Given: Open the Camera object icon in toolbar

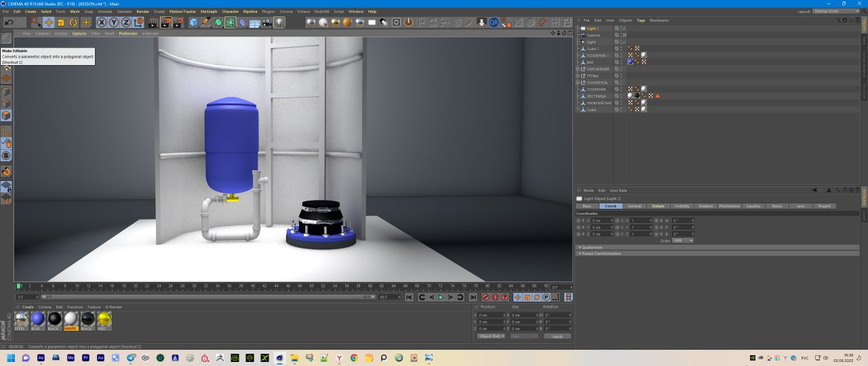Looking at the screenshot, I should point(267,22).
